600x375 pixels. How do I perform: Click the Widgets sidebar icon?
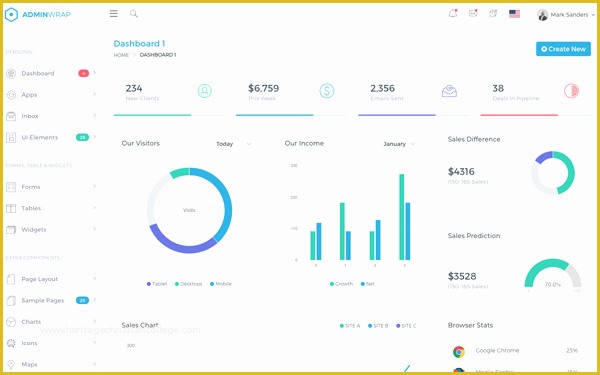[11, 230]
